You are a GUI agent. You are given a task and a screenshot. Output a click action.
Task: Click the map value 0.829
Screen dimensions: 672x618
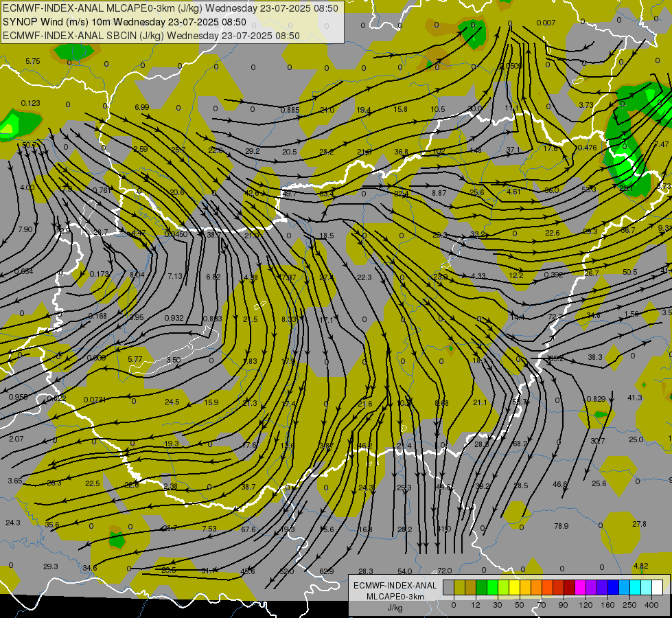tap(596, 399)
